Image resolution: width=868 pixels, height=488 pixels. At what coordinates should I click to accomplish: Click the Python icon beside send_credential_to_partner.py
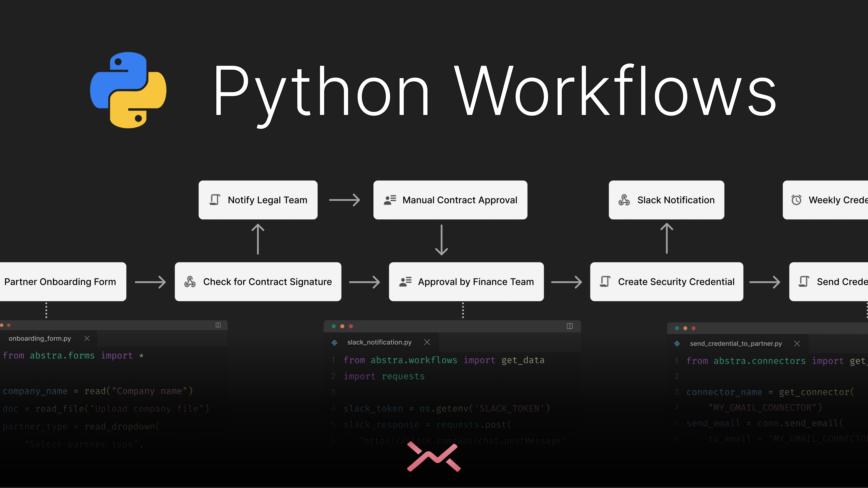tap(677, 343)
